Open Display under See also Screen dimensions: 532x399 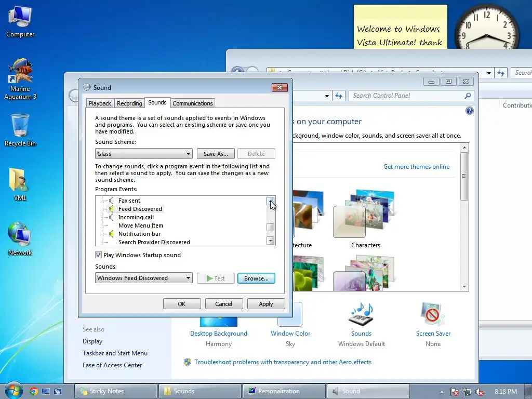click(92, 341)
